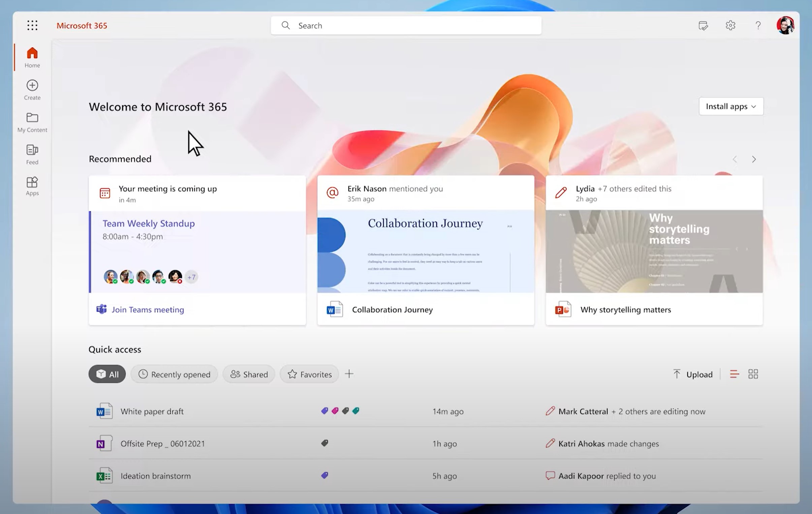Switch Quick access to grid view
Image resolution: width=812 pixels, height=514 pixels.
[x=753, y=374]
